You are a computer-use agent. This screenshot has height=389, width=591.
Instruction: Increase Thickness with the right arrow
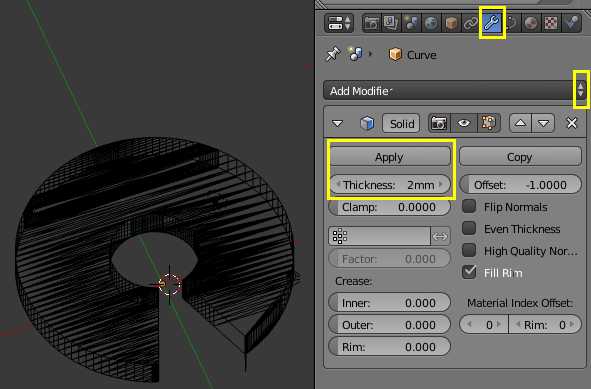pos(441,184)
